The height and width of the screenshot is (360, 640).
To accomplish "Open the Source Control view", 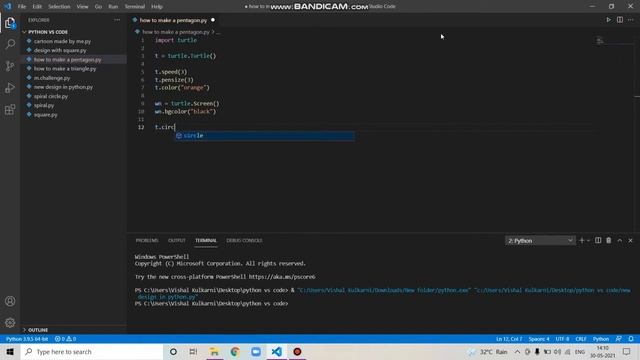I will (10, 66).
